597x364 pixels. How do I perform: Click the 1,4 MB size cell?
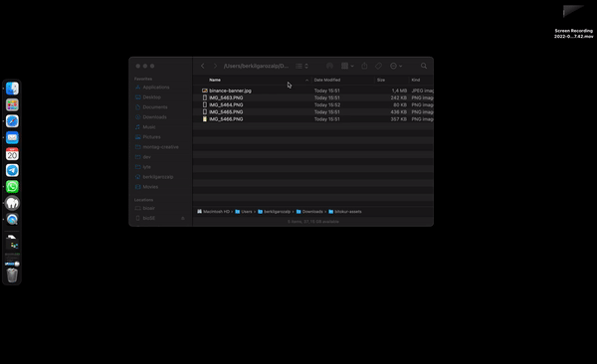click(399, 91)
